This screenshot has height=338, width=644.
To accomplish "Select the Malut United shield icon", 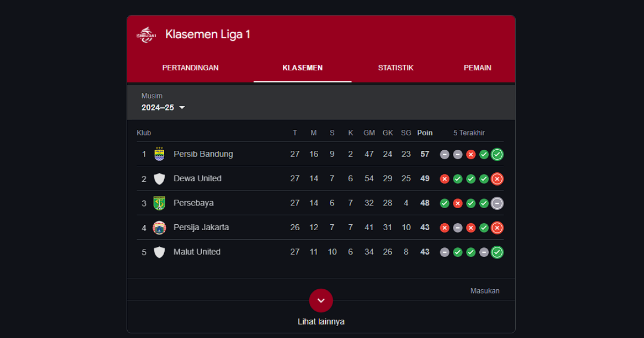I will click(159, 252).
